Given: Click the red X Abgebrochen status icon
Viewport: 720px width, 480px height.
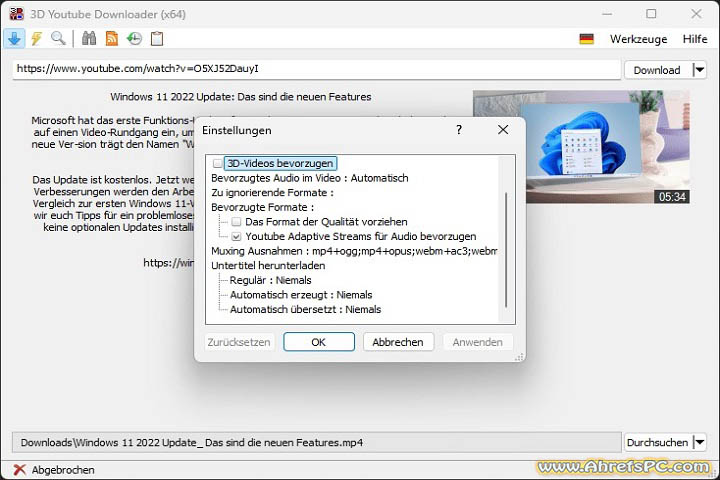Looking at the screenshot, I should (x=19, y=469).
